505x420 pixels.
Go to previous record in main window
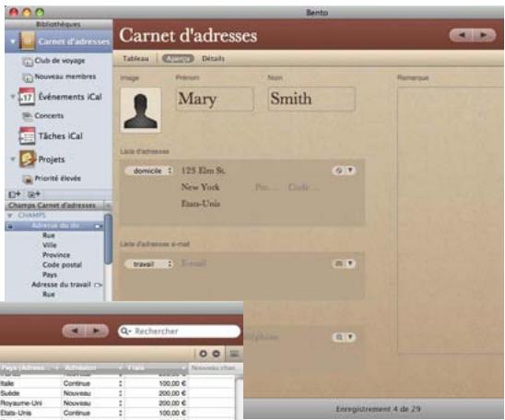[462, 35]
